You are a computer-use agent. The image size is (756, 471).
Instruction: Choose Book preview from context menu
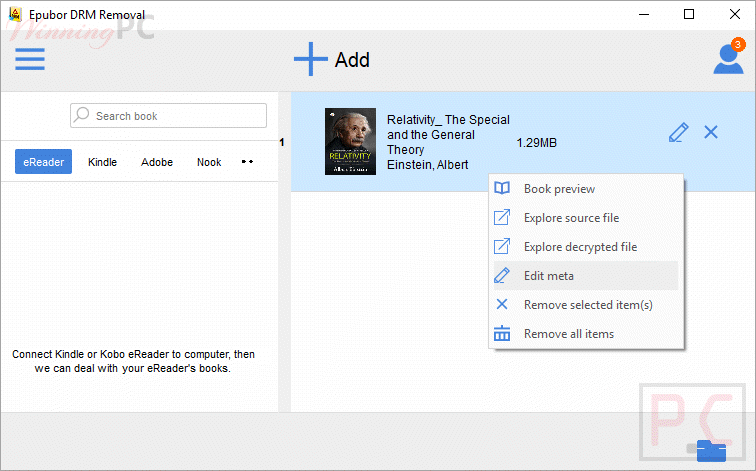pos(586,188)
